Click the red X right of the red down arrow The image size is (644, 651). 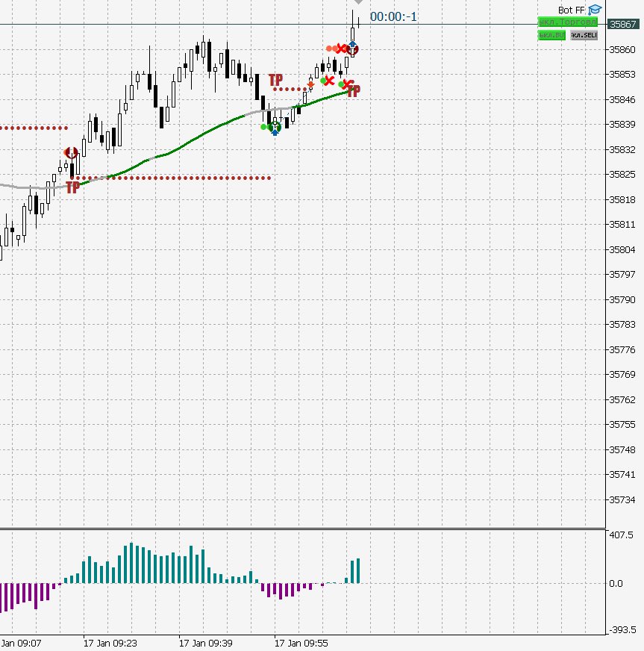pos(329,81)
